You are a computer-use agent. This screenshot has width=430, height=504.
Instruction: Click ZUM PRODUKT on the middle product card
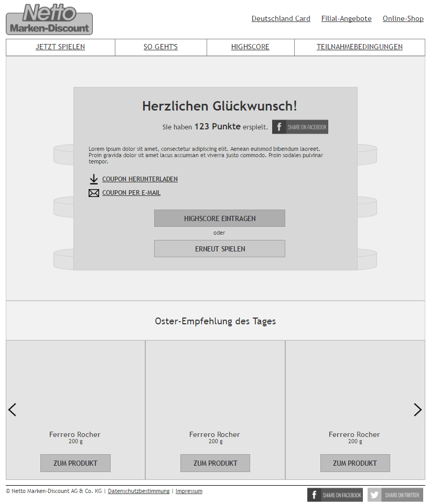(x=215, y=463)
